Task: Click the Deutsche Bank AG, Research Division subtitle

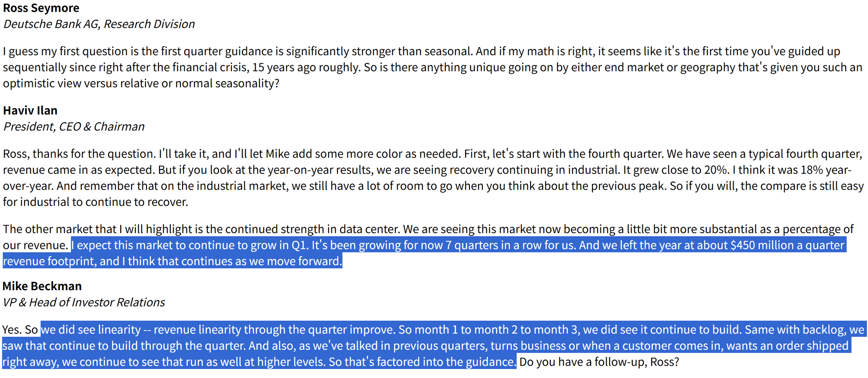Action: (99, 24)
